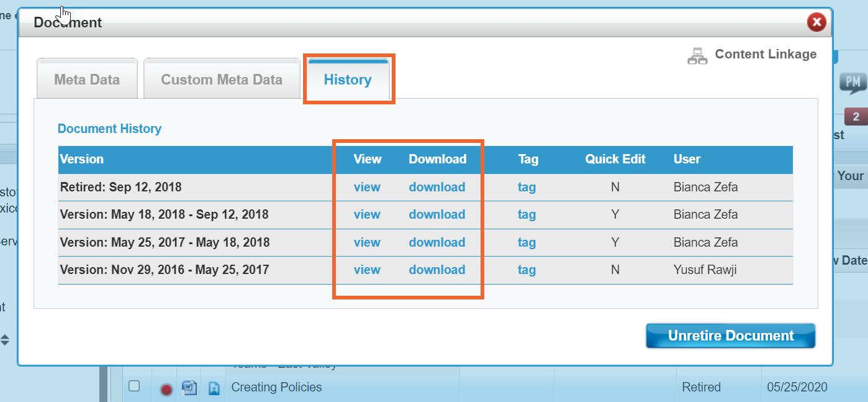
Task: Click the Quick Edit column header
Action: click(615, 159)
